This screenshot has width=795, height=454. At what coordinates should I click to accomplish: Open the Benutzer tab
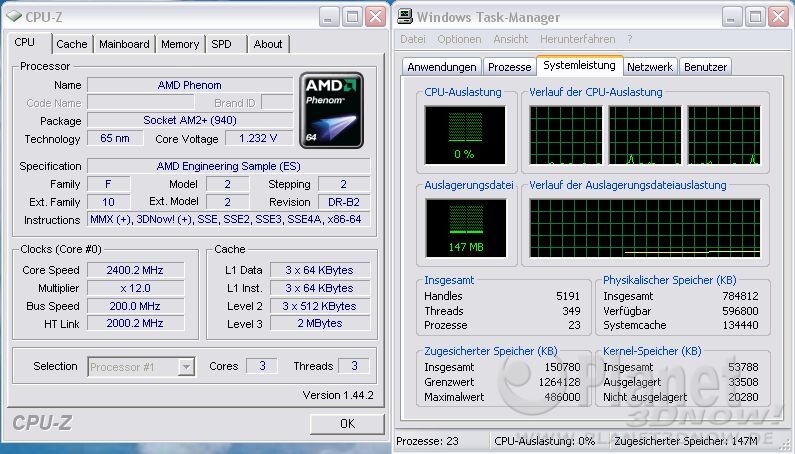(x=705, y=67)
